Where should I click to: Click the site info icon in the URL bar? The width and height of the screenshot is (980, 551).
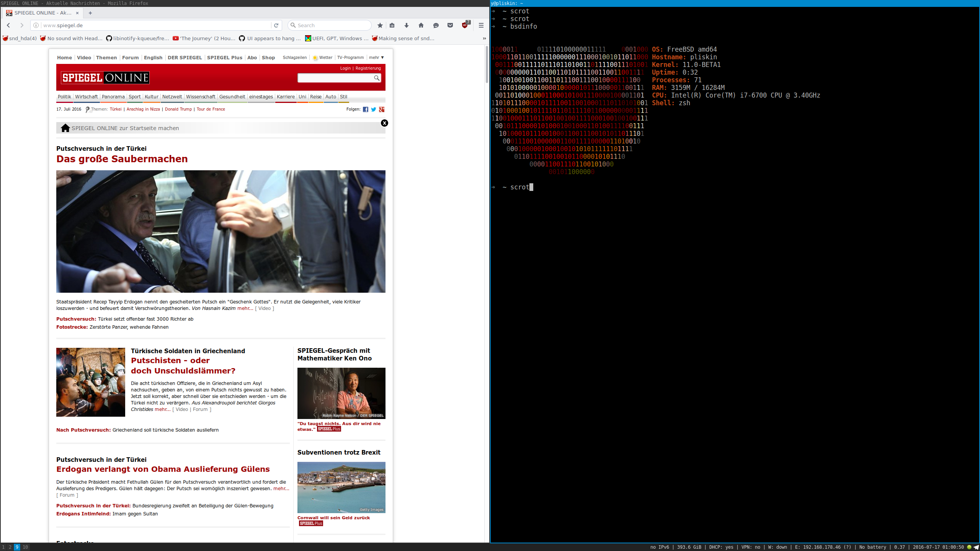36,25
